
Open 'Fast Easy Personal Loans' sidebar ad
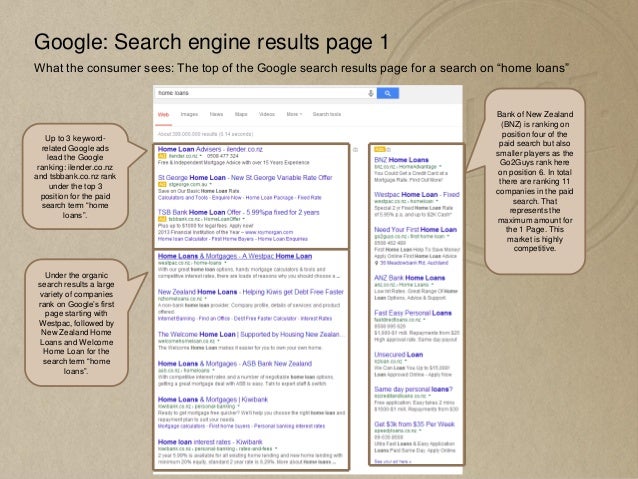tap(413, 313)
